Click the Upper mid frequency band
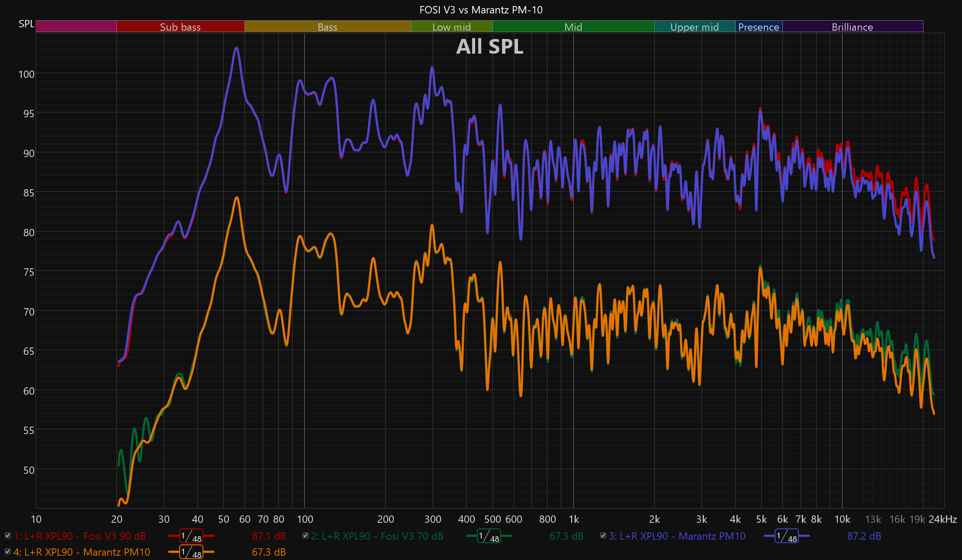Screen dimensions: 962x560 click(x=695, y=26)
